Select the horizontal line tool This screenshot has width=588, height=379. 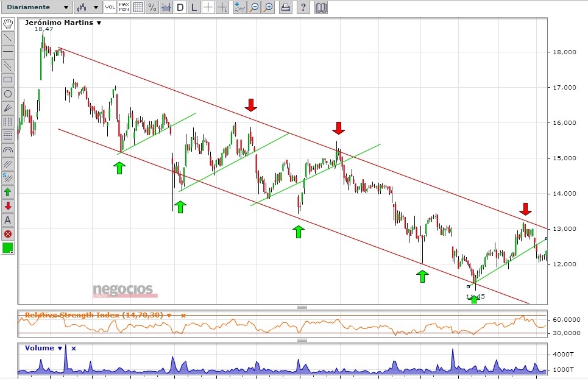click(8, 52)
